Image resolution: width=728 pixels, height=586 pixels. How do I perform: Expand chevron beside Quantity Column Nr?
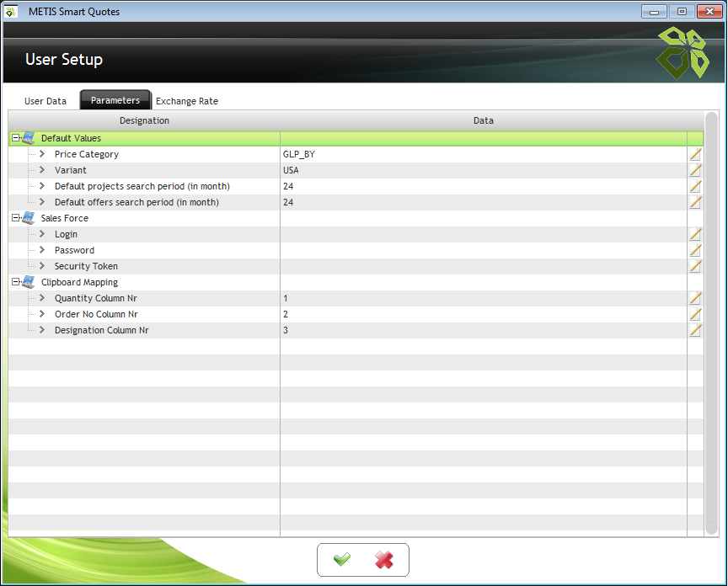click(42, 298)
